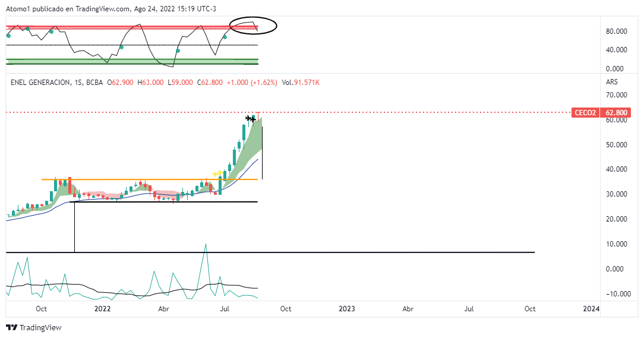
Task: Click the black arrow markers near price top
Action: click(x=251, y=119)
